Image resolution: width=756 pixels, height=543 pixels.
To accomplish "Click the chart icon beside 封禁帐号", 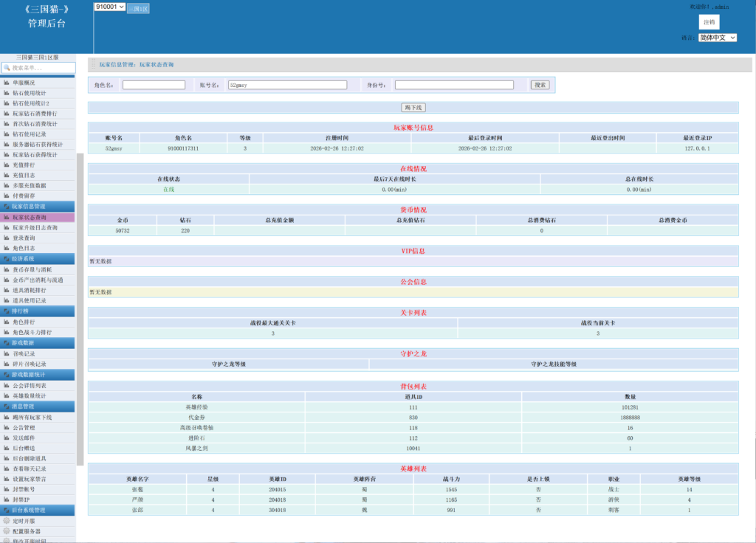I will pyautogui.click(x=7, y=489).
